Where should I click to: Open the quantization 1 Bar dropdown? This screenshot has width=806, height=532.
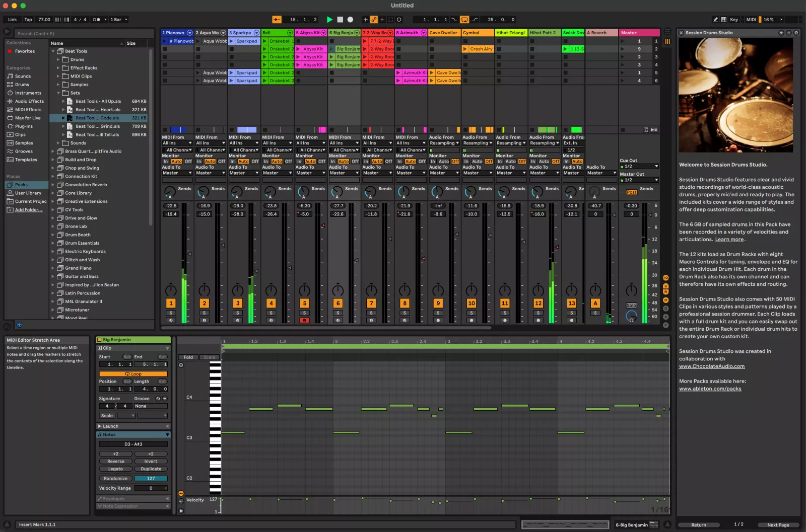[119, 20]
